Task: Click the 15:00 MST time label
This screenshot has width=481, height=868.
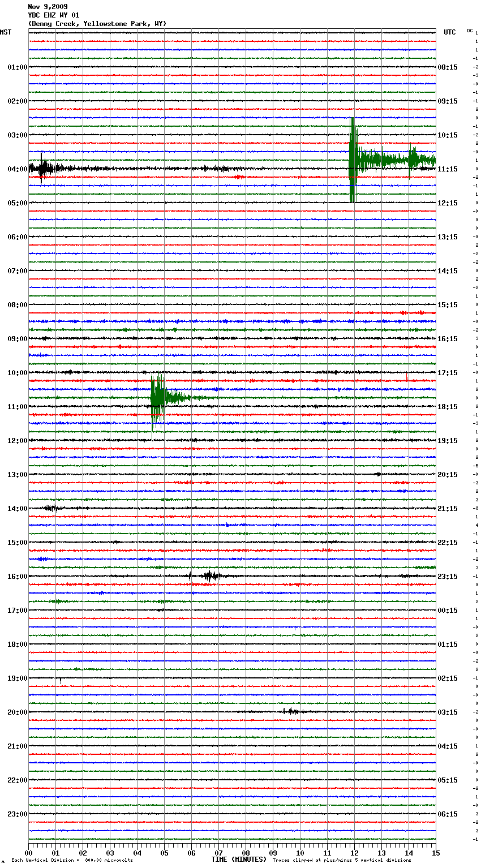Action: (x=18, y=543)
